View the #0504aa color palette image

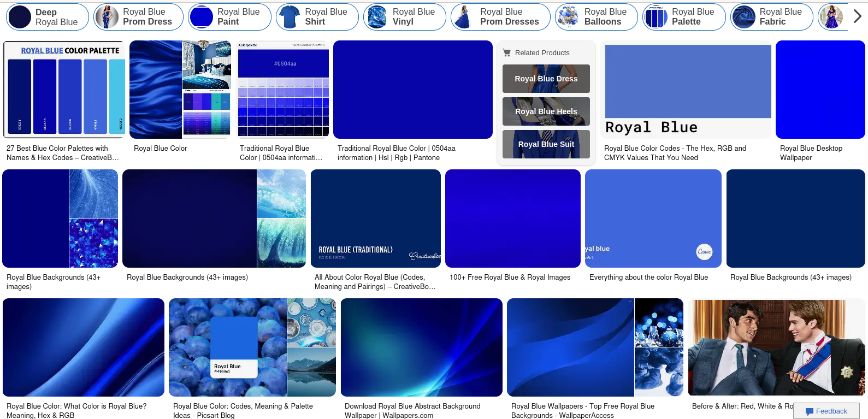284,90
